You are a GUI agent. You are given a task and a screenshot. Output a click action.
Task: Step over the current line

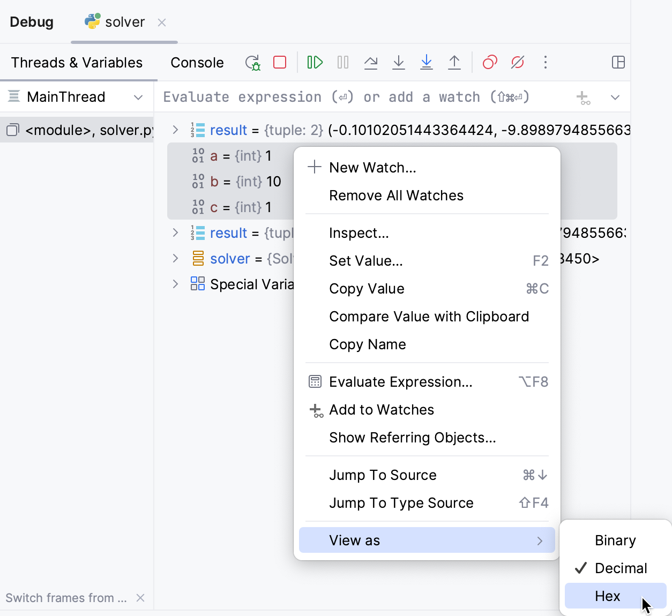point(371,62)
